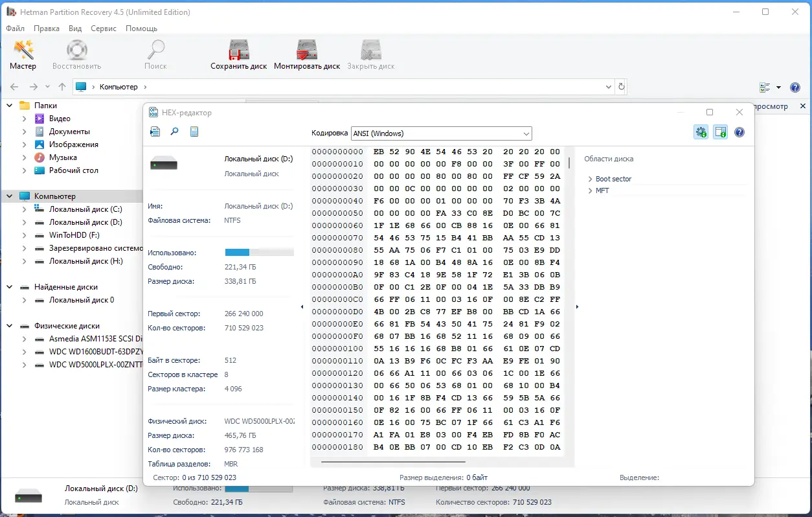Open the Вид menu
Image resolution: width=812 pixels, height=517 pixels.
click(75, 29)
